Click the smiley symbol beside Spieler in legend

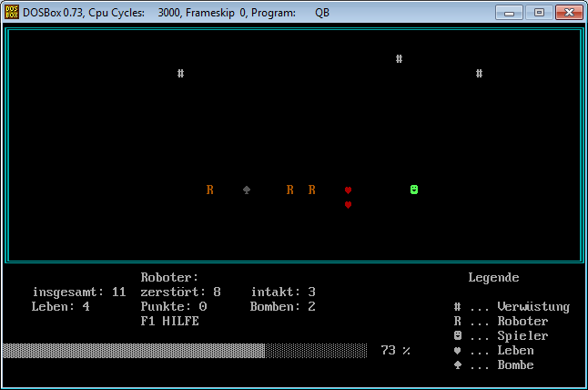[458, 336]
